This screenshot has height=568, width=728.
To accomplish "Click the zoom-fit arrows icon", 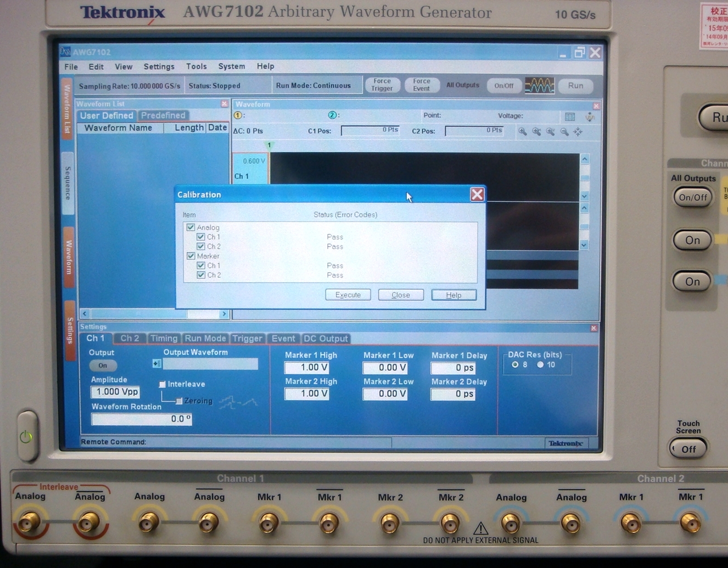I will (x=578, y=132).
